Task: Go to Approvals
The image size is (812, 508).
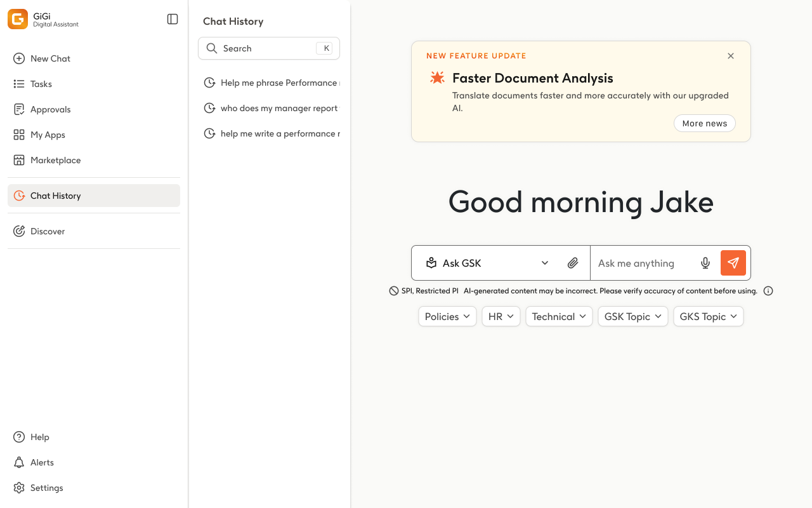Action: click(94, 109)
